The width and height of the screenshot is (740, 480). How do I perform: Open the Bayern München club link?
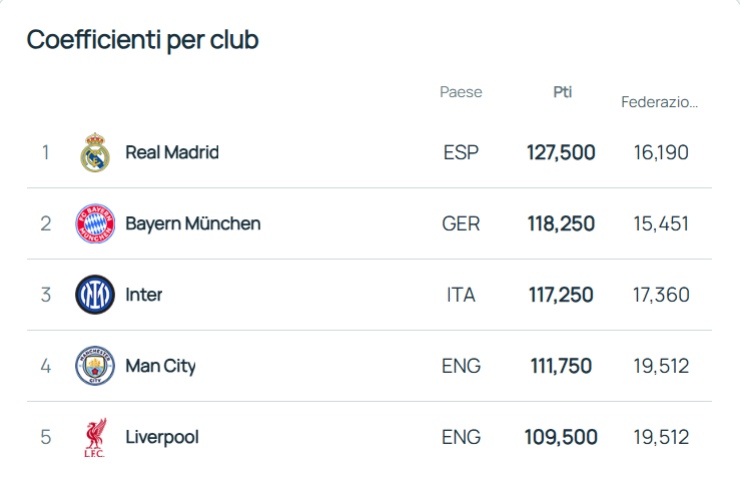(192, 224)
